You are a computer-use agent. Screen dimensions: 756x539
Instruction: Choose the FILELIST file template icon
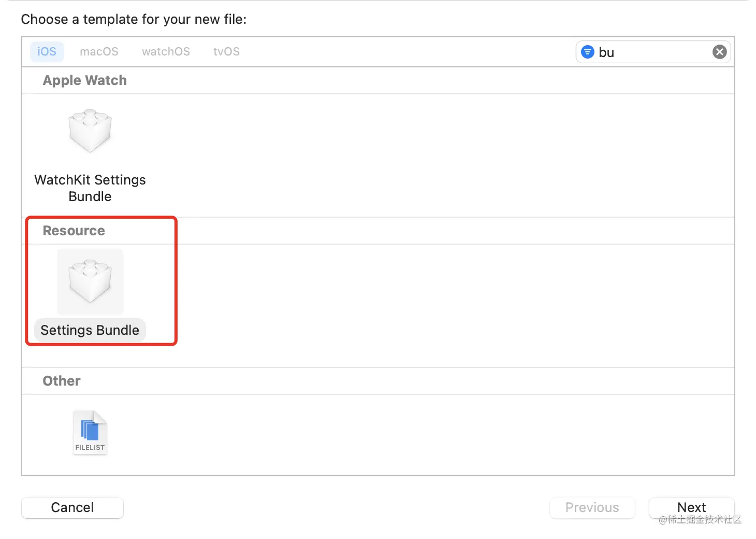click(90, 432)
